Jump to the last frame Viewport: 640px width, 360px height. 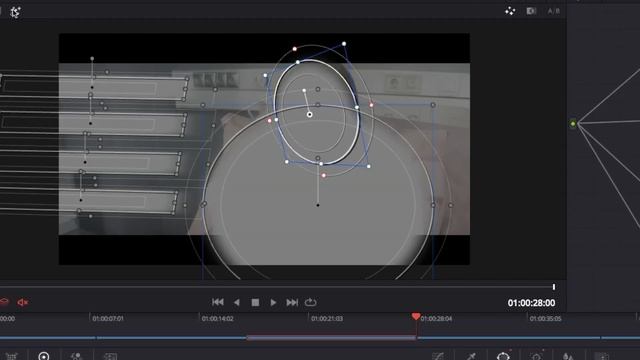pyautogui.click(x=292, y=302)
